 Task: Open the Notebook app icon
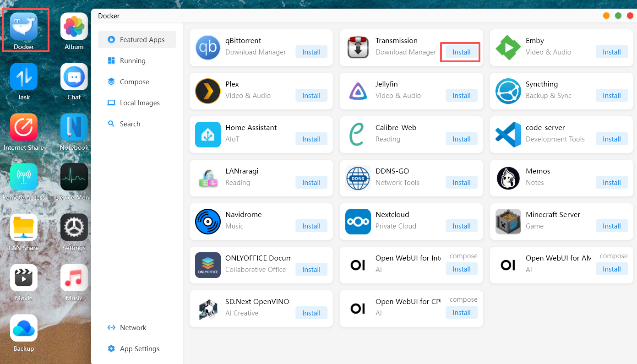[74, 127]
